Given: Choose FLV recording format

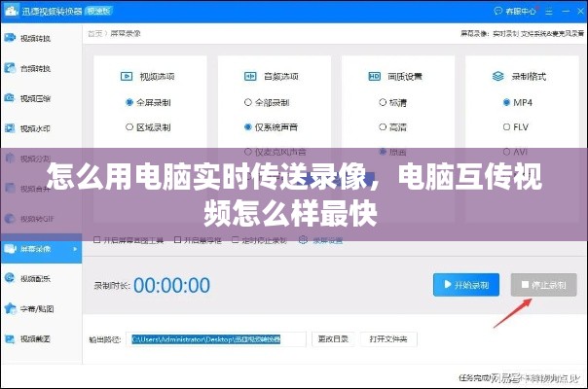Looking at the screenshot, I should [x=516, y=127].
